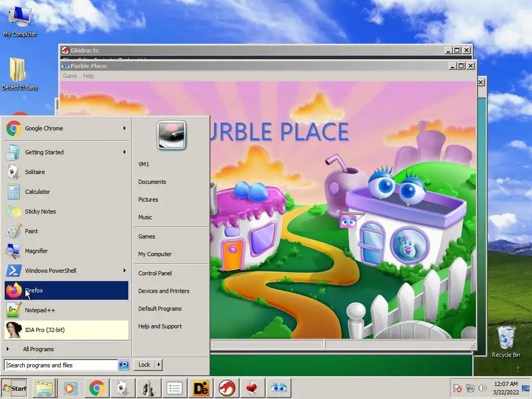This screenshot has height=399, width=532.
Task: Click the checklist icon in the taskbar
Action: (175, 388)
